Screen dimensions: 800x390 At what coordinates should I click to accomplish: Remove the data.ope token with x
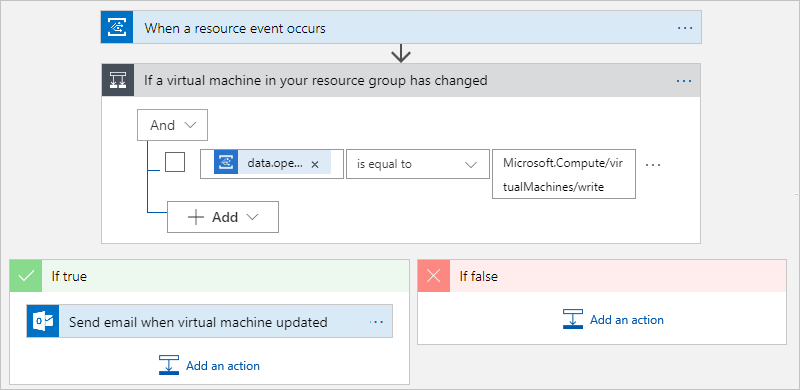pos(315,164)
